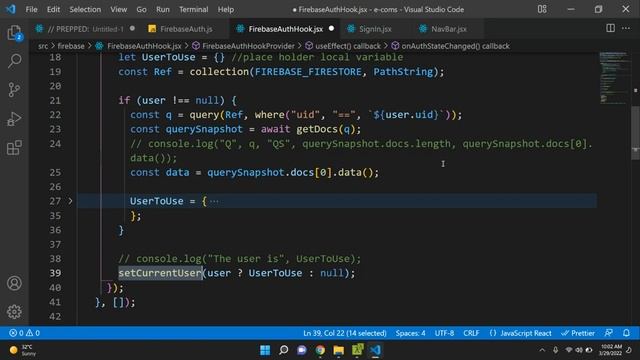Viewport: 640px width, 360px height.
Task: Click the microphone tray icon
Action: click(x=556, y=350)
